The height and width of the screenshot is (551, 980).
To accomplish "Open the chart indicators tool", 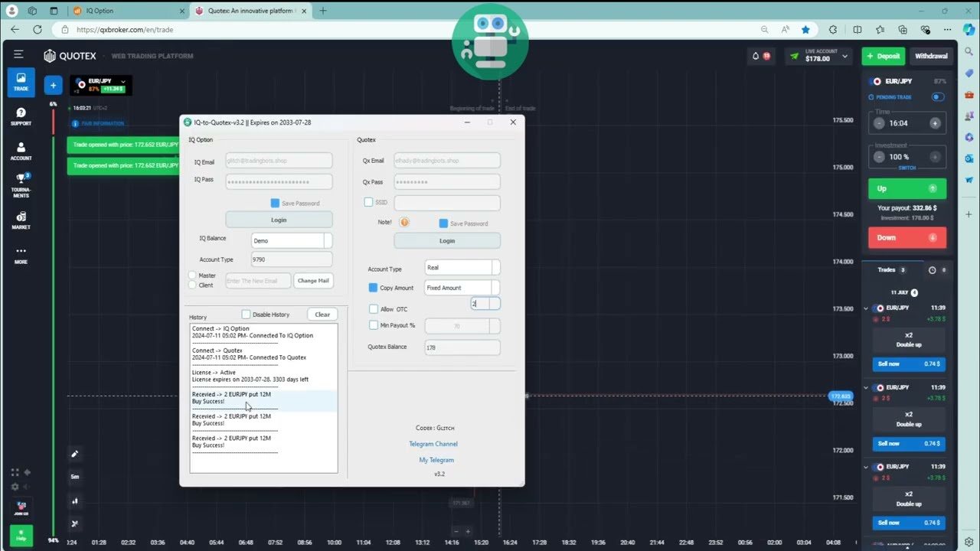I will click(x=74, y=523).
